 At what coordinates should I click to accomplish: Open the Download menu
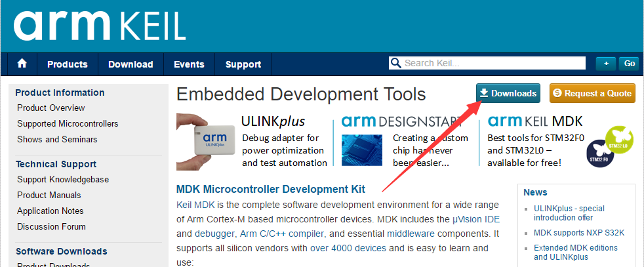tap(131, 64)
